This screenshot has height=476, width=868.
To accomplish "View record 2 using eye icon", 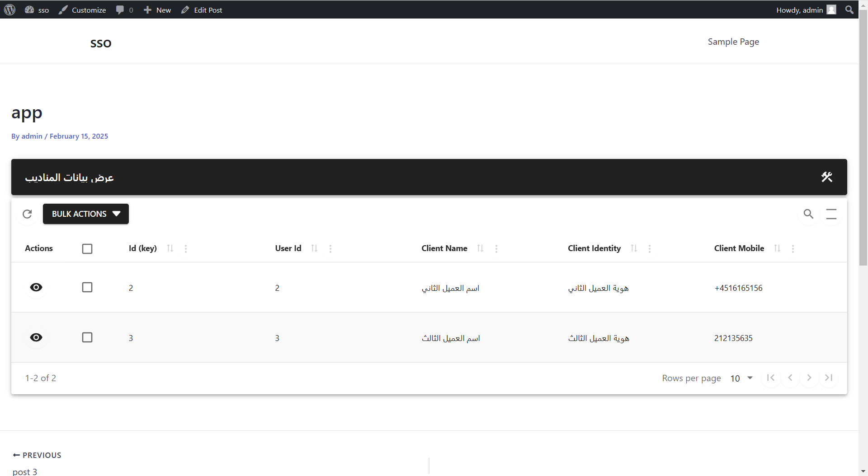I will point(36,288).
